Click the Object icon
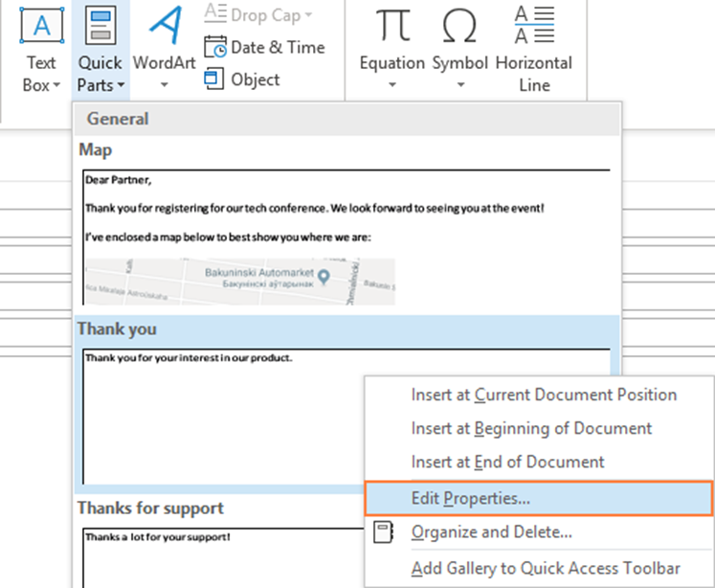The height and width of the screenshot is (588, 715). coord(213,79)
